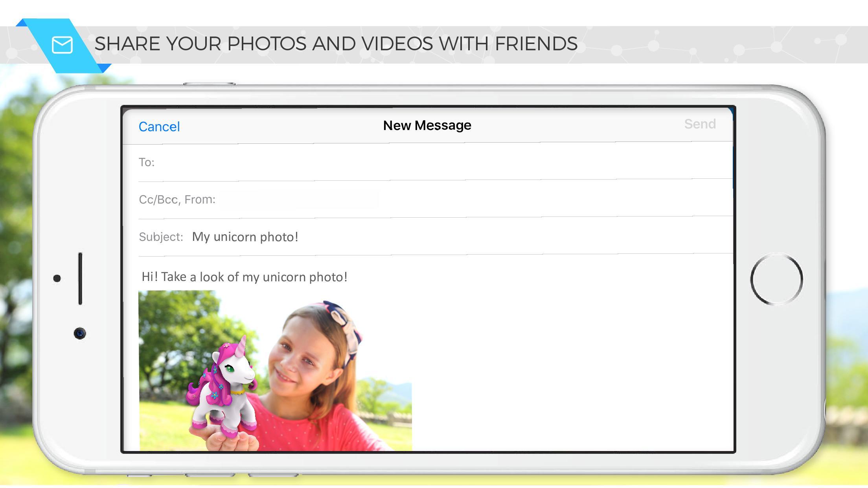The width and height of the screenshot is (868, 488).
Task: Send the unicorn photo email
Action: tap(700, 124)
